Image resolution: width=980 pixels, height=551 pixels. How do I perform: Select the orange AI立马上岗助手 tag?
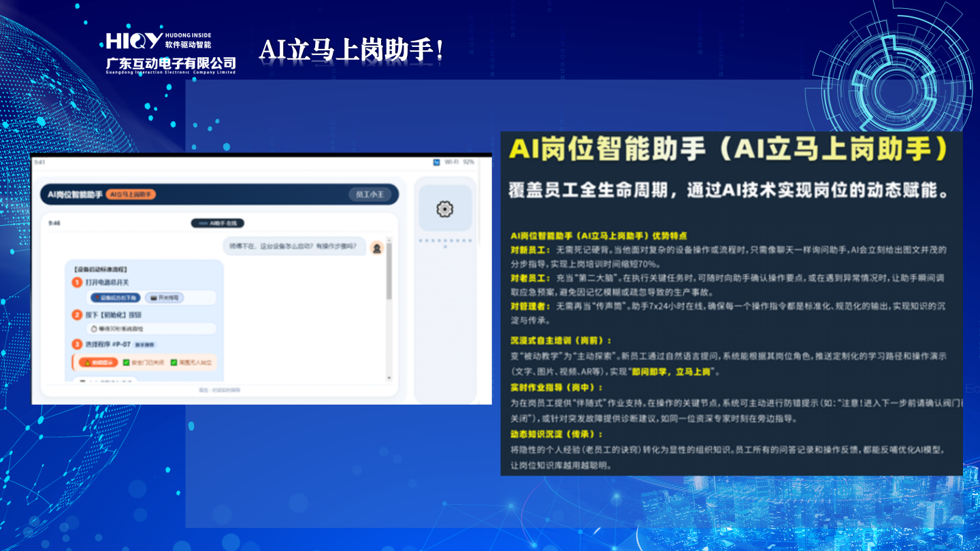(131, 195)
